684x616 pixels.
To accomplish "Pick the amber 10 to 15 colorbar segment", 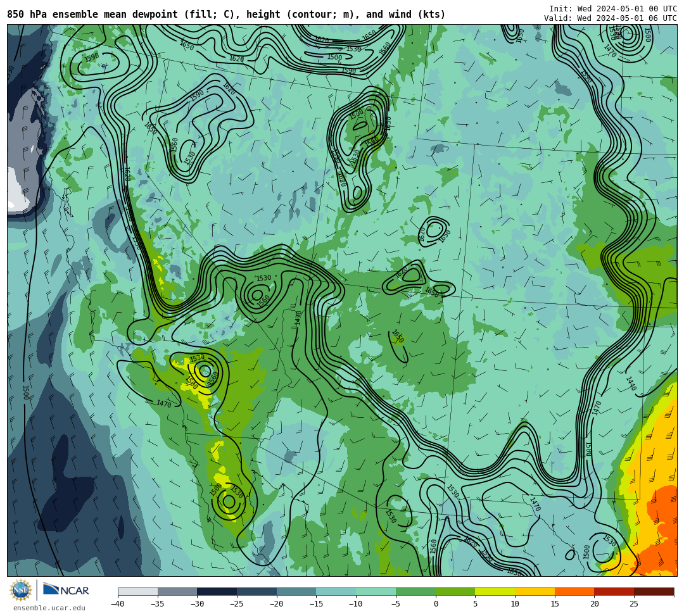I will 535,591.
